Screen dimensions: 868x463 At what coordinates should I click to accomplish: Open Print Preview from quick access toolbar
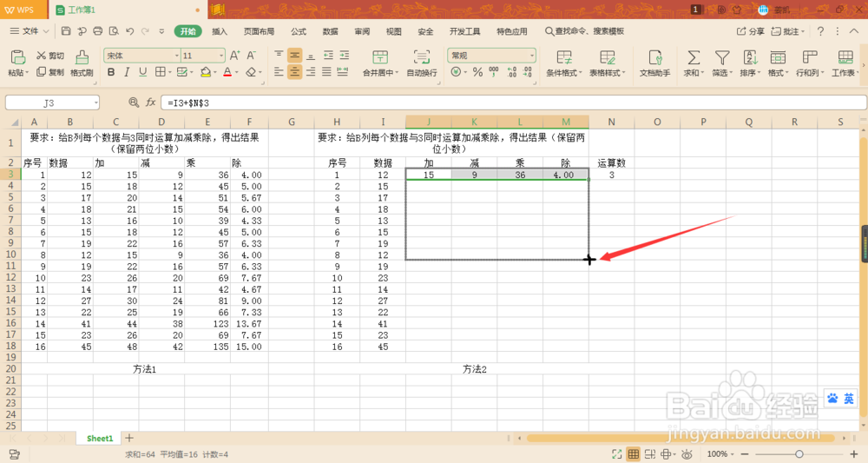coord(114,31)
